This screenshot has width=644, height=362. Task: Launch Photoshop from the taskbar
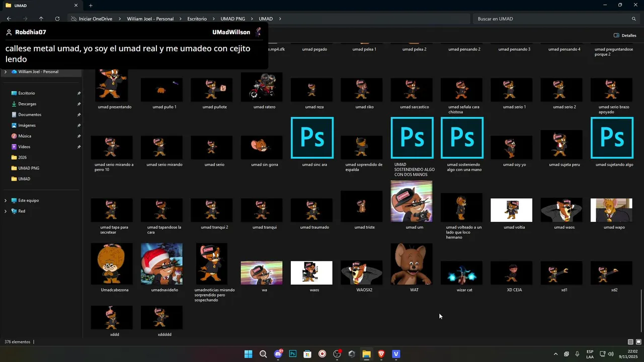click(292, 354)
